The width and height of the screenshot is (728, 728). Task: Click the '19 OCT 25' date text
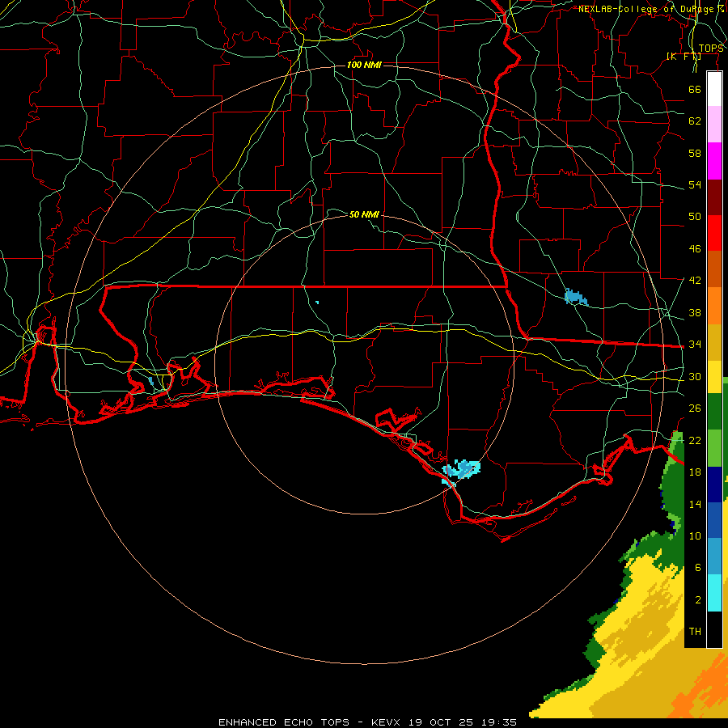(441, 722)
